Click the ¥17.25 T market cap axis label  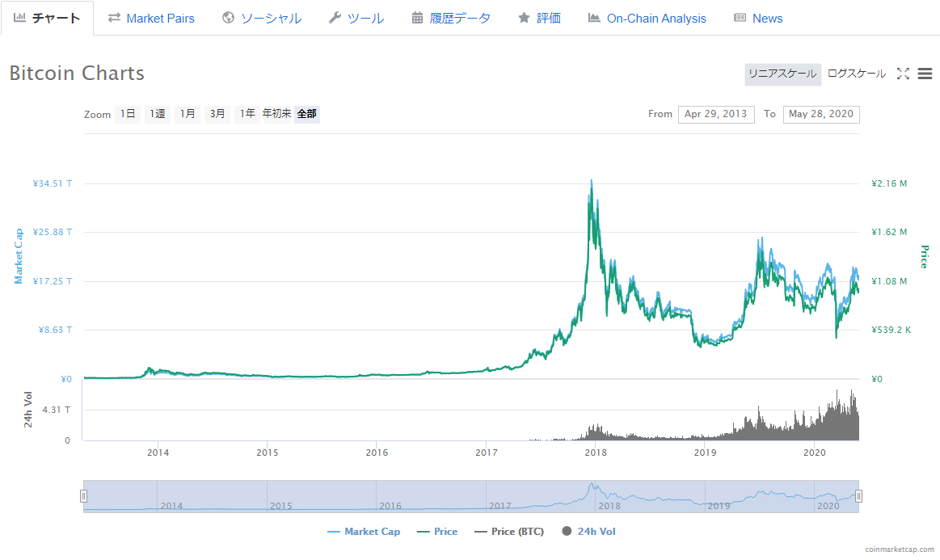pos(53,281)
